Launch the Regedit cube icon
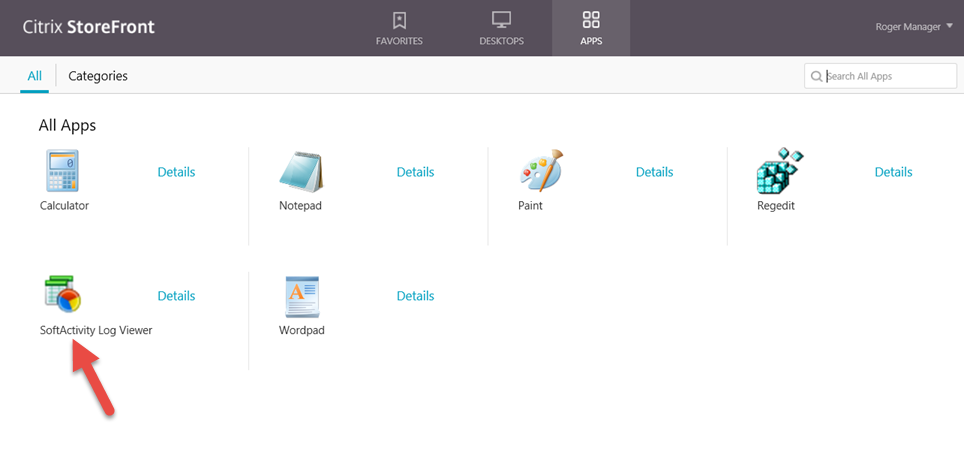The width and height of the screenshot is (964, 476). pyautogui.click(x=780, y=170)
